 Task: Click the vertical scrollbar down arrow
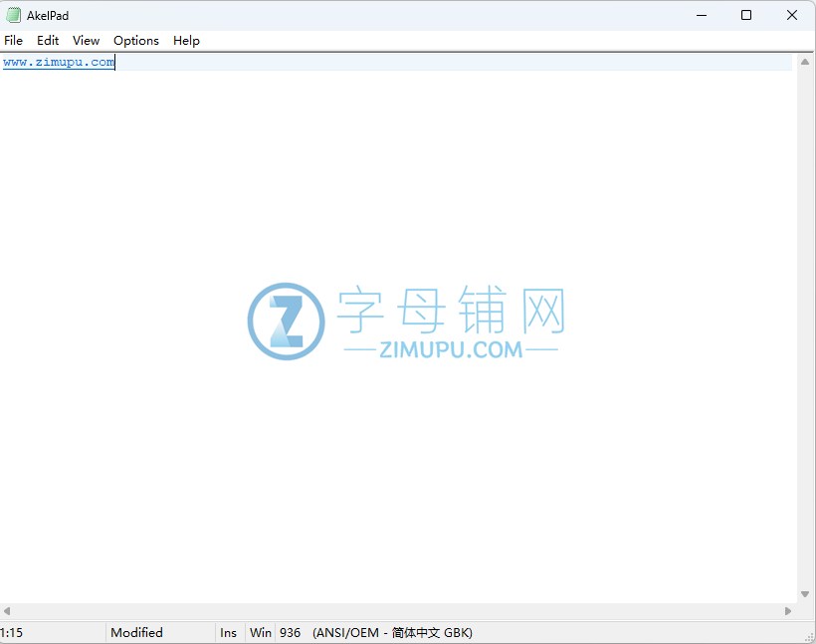click(x=805, y=594)
